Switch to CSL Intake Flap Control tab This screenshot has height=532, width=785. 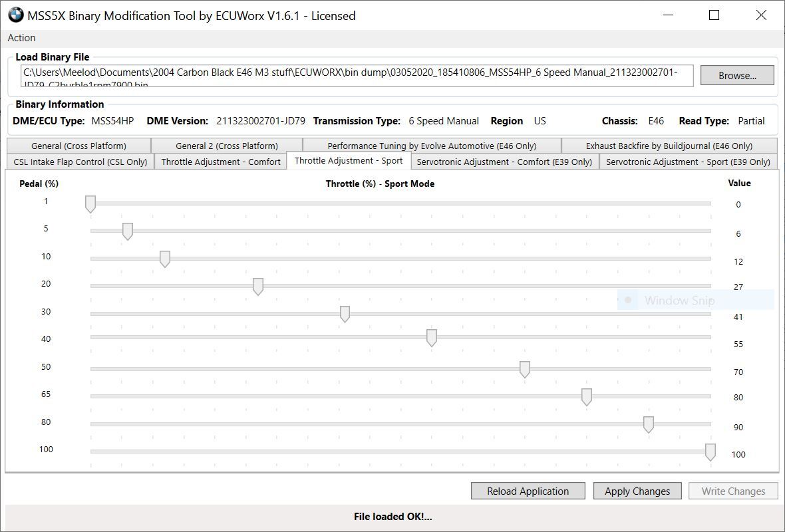80,162
